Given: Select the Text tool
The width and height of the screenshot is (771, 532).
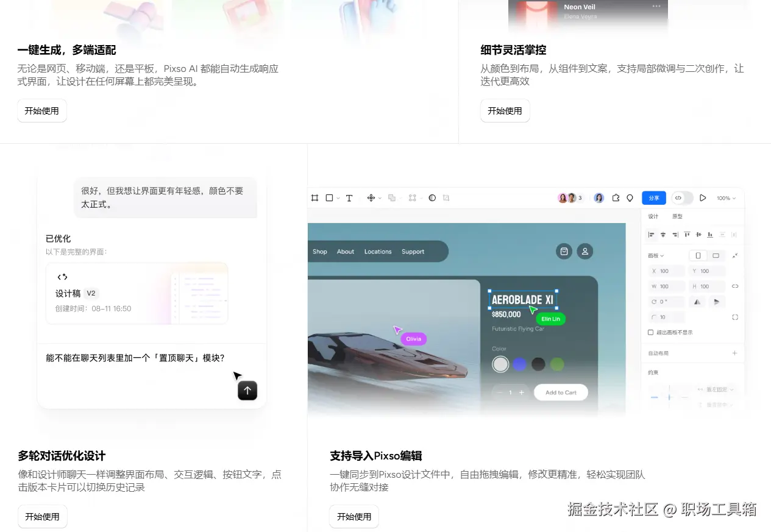Looking at the screenshot, I should [349, 198].
